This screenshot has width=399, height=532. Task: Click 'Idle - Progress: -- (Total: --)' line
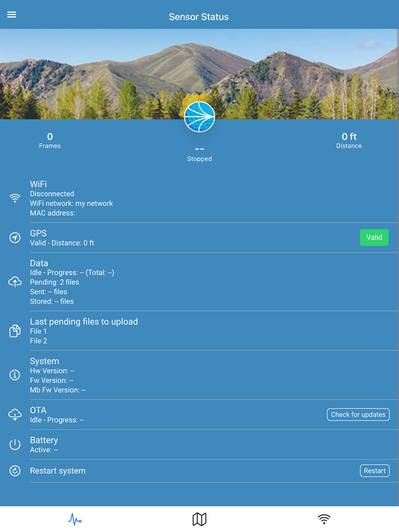(x=72, y=273)
